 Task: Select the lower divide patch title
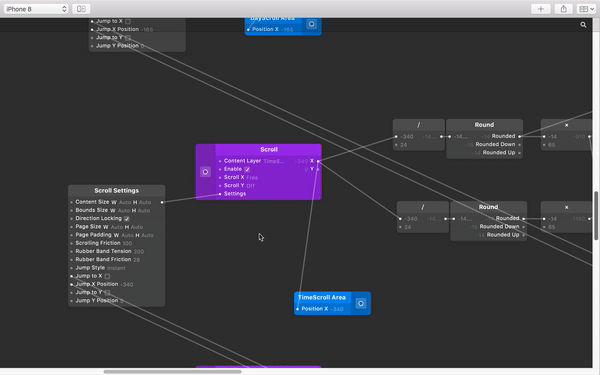[x=422, y=207]
